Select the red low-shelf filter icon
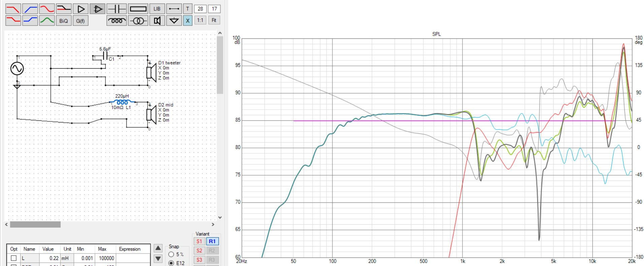This screenshot has height=266, width=644. point(13,21)
